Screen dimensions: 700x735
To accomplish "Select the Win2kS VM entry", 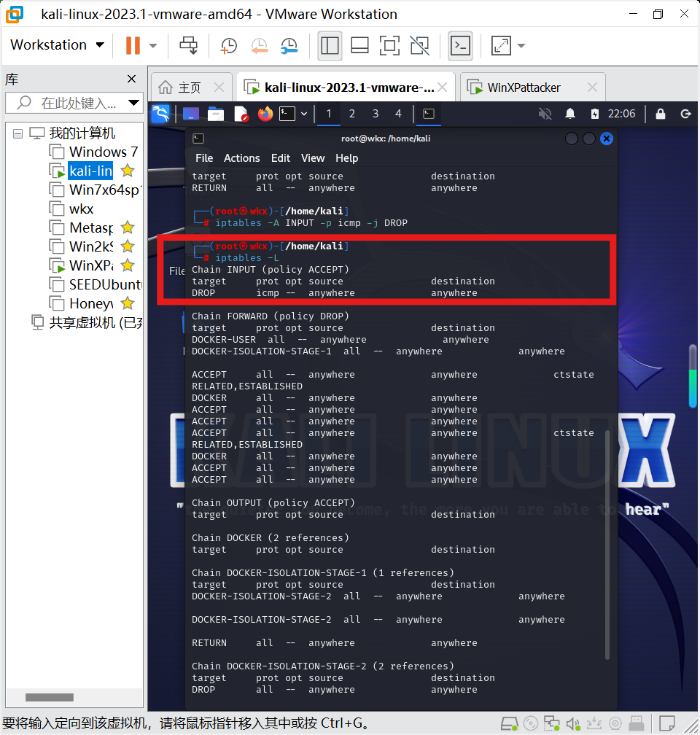I will coord(82,246).
